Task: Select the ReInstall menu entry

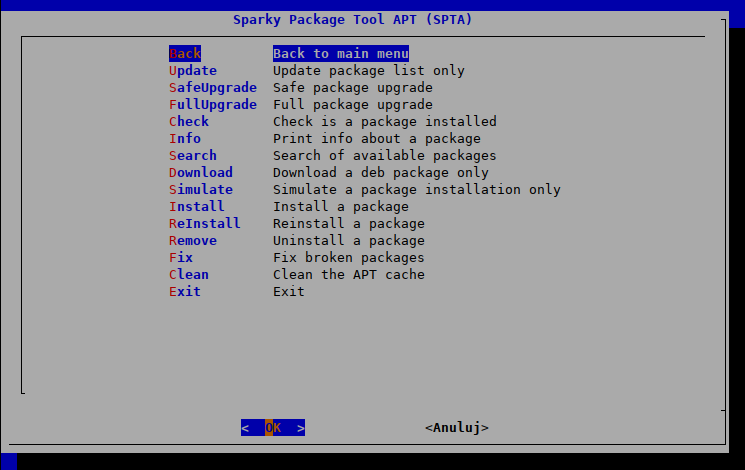Action: pos(205,224)
